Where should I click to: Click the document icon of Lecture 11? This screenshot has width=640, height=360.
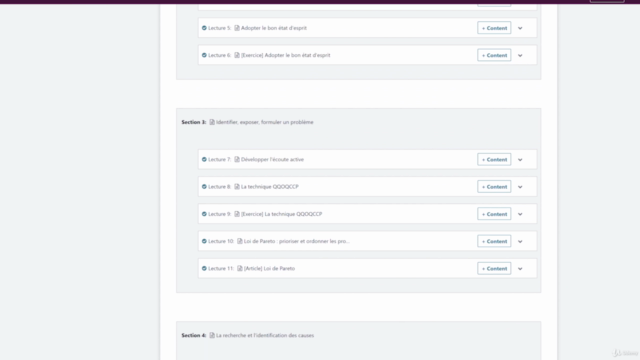(x=240, y=269)
